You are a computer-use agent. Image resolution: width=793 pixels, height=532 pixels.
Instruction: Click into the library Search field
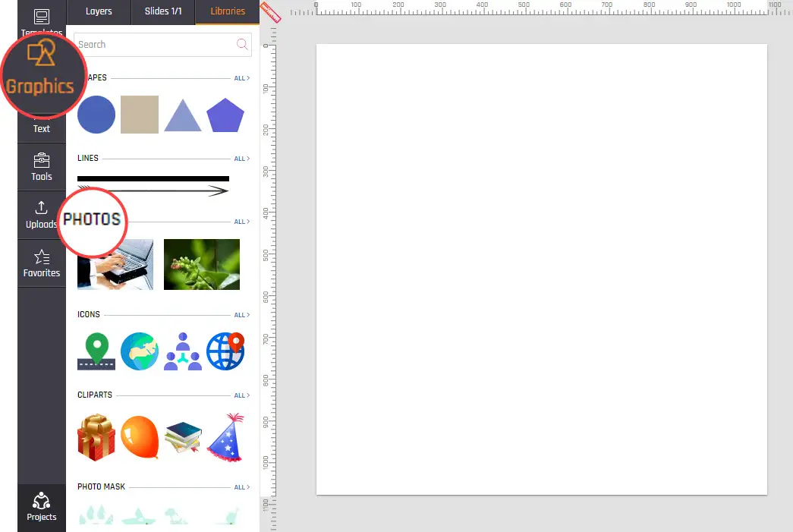(163, 45)
